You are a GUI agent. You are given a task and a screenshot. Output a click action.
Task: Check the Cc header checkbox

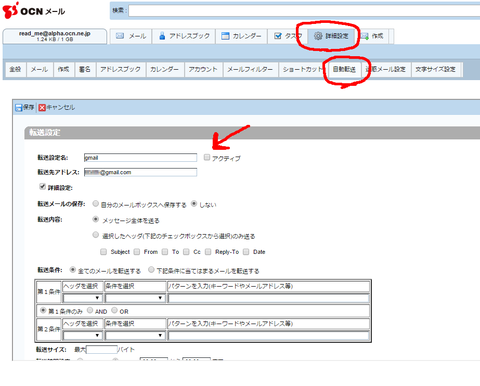[186, 252]
